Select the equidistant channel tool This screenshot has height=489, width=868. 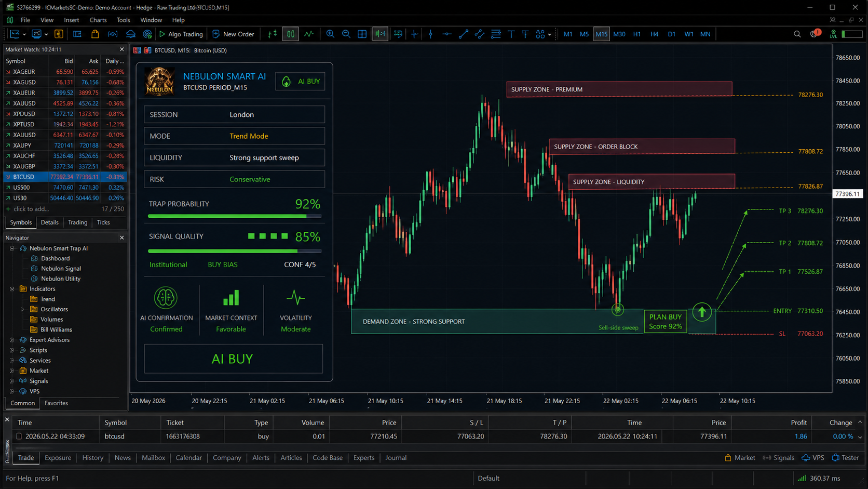click(479, 34)
